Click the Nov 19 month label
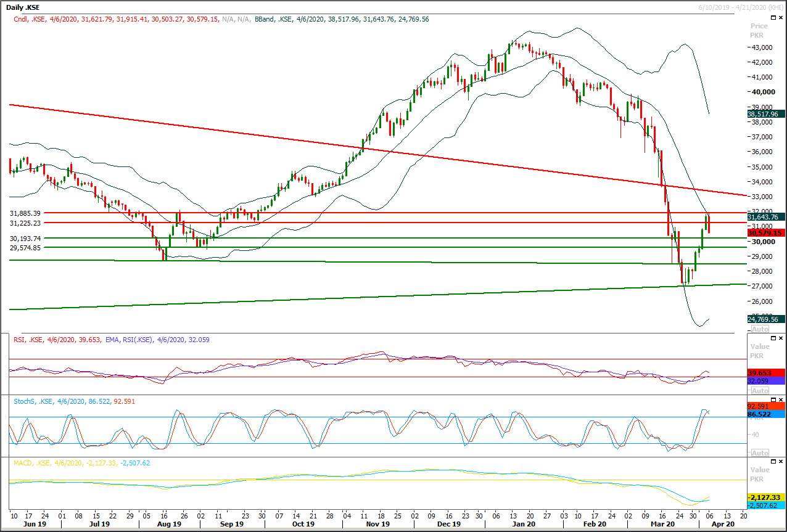787x532 pixels. [x=377, y=524]
